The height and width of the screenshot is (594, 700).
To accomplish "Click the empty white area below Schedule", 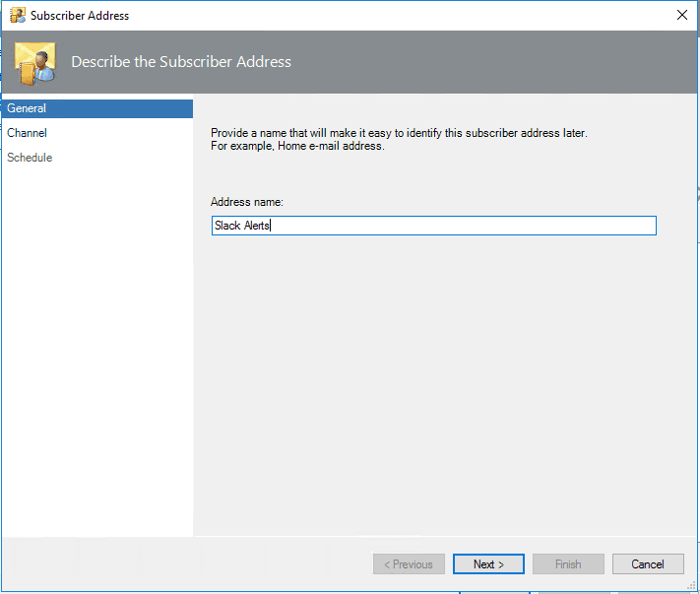I will tap(97, 349).
